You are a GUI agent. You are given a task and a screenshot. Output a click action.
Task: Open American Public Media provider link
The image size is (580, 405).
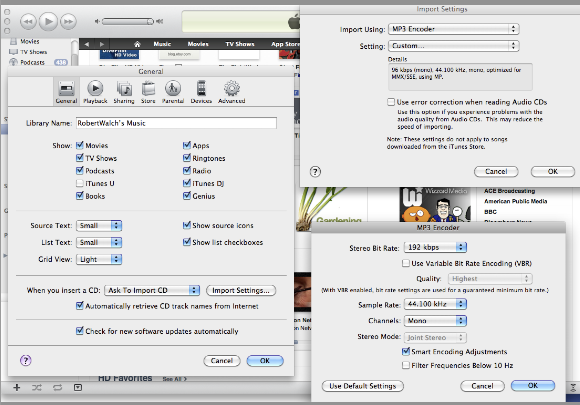516,201
